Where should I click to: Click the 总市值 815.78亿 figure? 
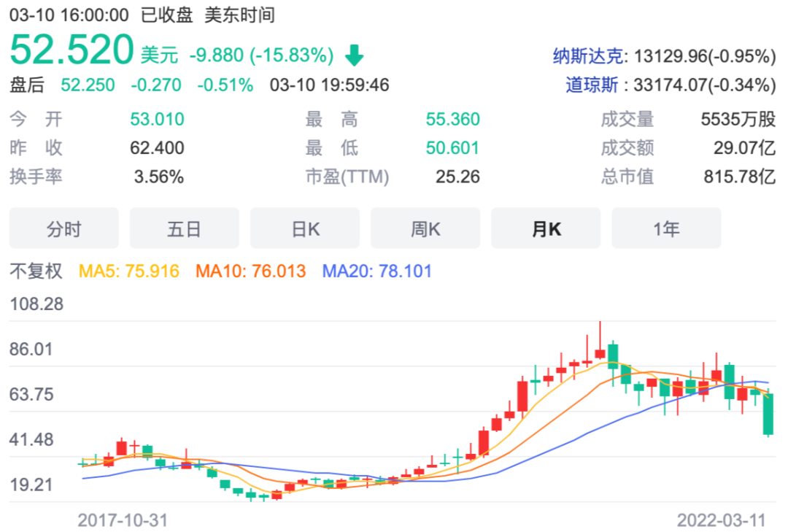coord(739,177)
